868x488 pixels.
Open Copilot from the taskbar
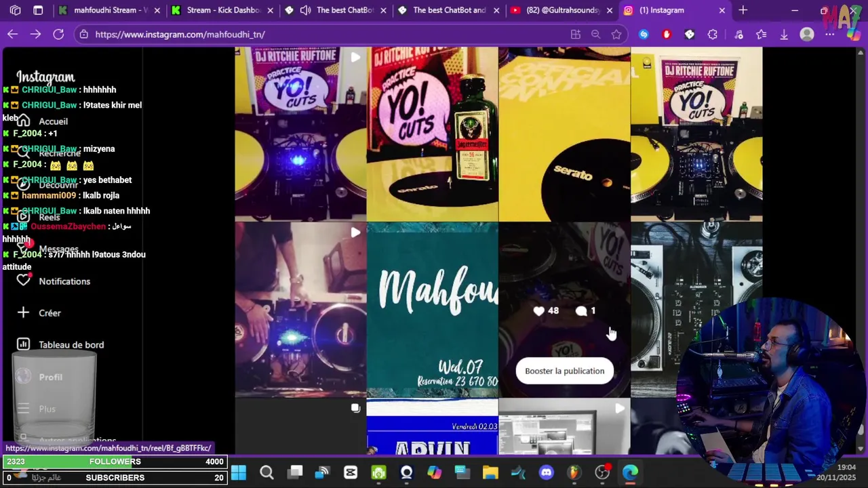pos(435,472)
